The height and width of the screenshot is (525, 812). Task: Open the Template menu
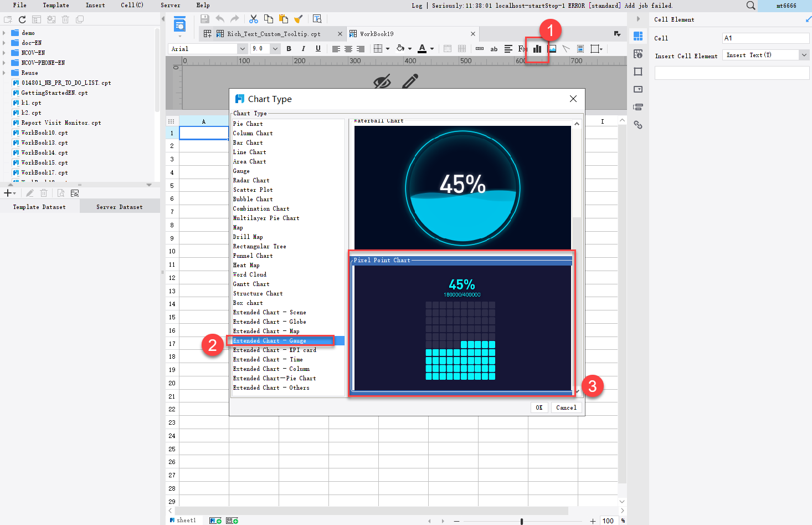tap(56, 5)
